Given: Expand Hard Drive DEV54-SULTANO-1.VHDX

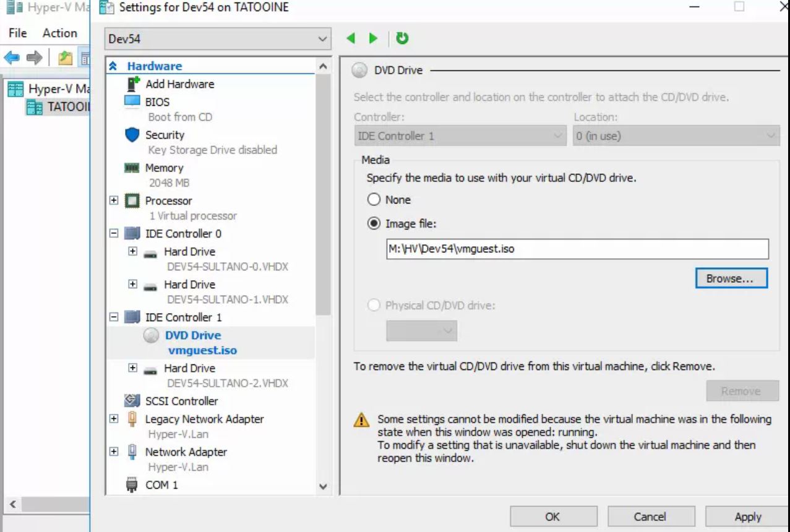Looking at the screenshot, I should click(x=132, y=285).
